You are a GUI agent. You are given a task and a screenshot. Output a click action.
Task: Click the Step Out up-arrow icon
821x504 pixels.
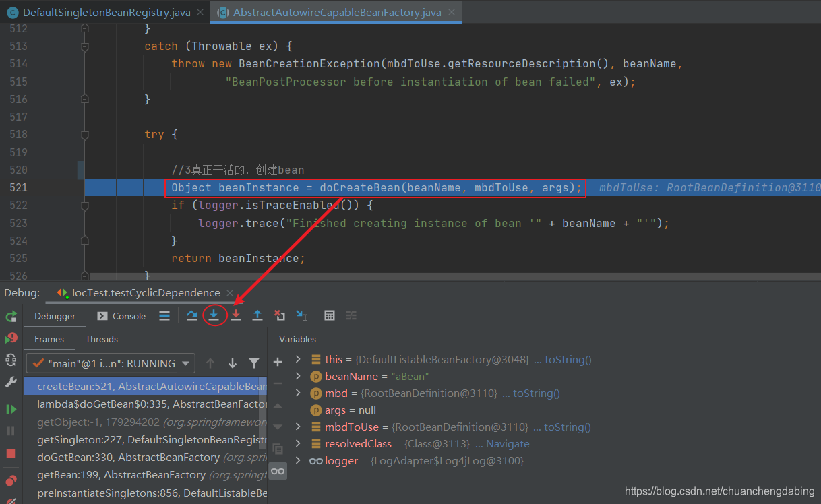point(257,315)
